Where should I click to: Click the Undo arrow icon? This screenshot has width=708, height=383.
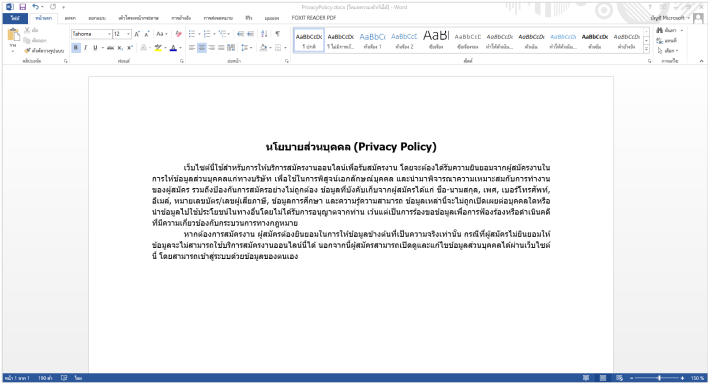coord(36,7)
